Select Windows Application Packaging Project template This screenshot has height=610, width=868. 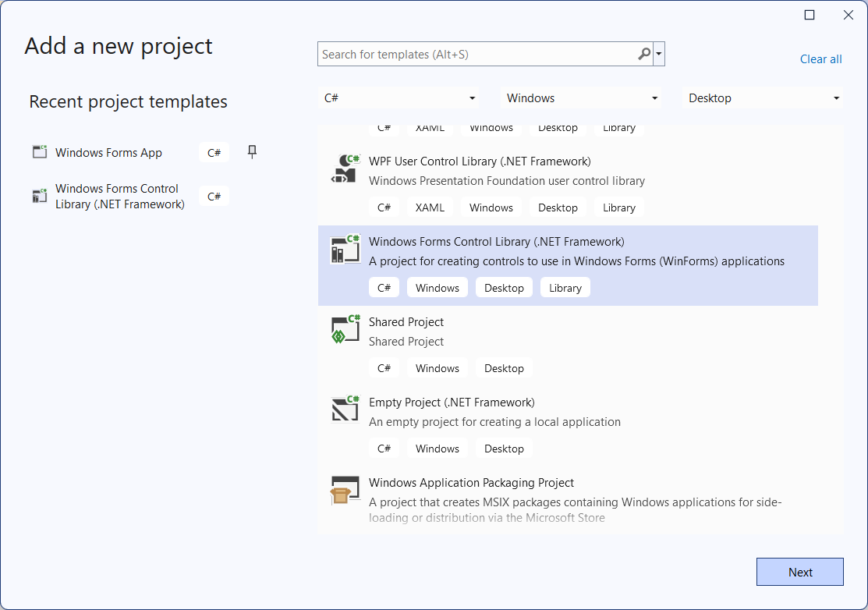pyautogui.click(x=471, y=483)
